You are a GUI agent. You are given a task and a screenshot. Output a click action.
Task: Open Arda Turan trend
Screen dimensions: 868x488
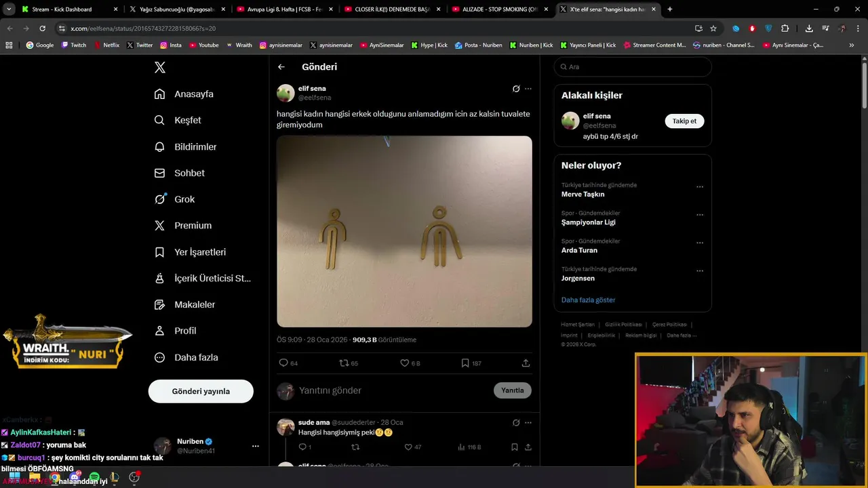pos(579,250)
